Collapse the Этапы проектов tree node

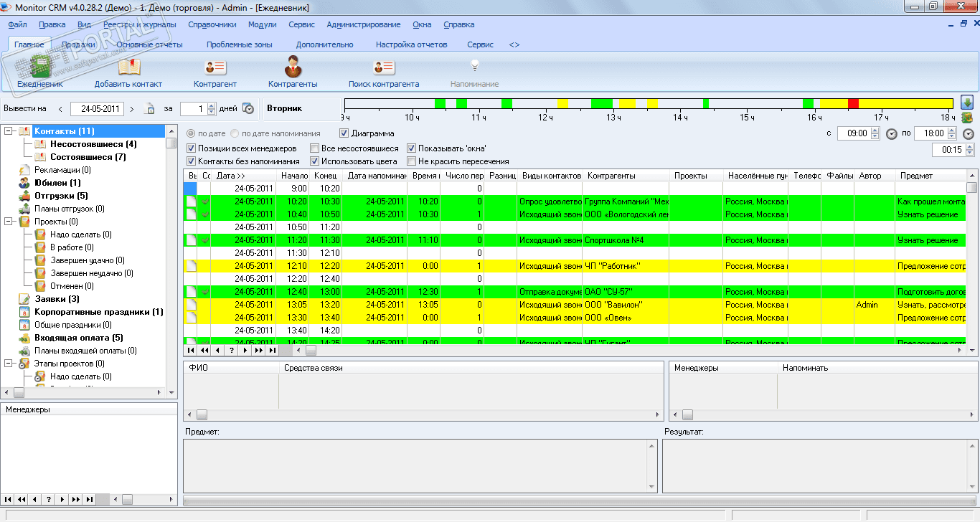(8, 364)
